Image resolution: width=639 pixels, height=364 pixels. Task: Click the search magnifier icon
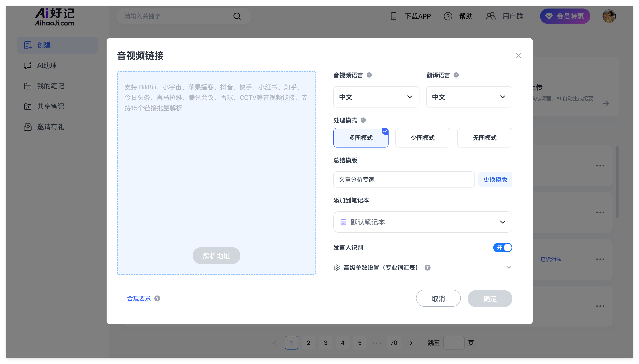coord(237,16)
